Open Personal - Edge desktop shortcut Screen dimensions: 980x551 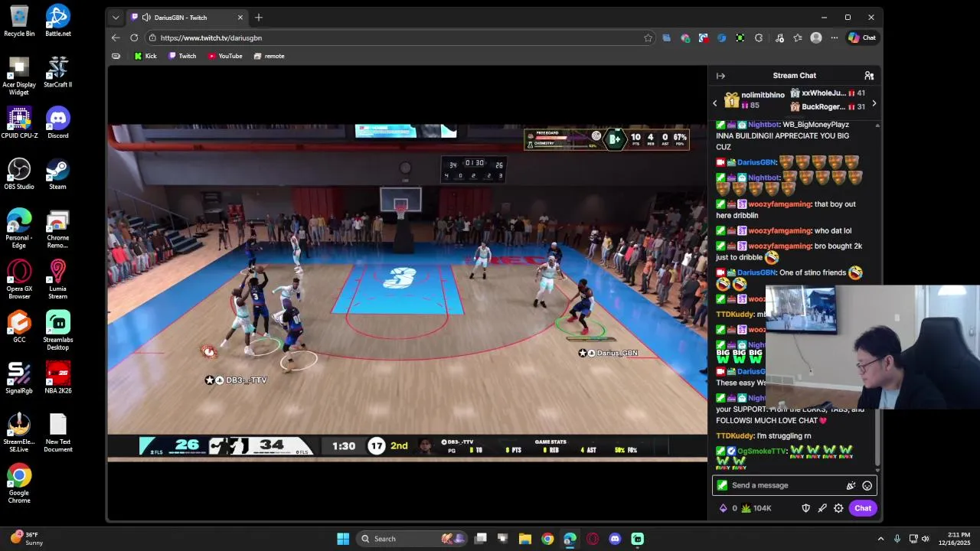19,229
